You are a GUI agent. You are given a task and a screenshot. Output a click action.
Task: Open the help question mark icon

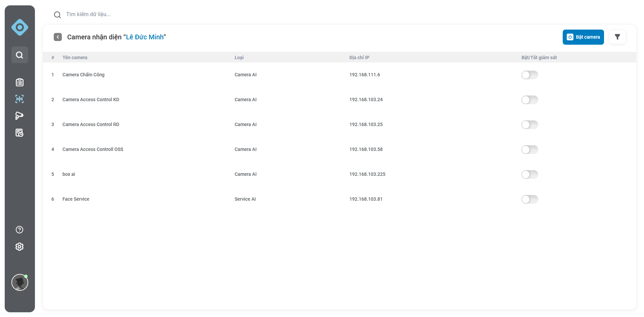tap(19, 230)
